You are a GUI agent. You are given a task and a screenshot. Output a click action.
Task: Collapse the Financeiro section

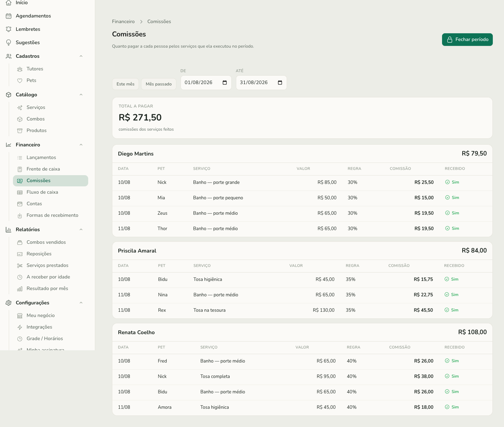[x=81, y=145]
